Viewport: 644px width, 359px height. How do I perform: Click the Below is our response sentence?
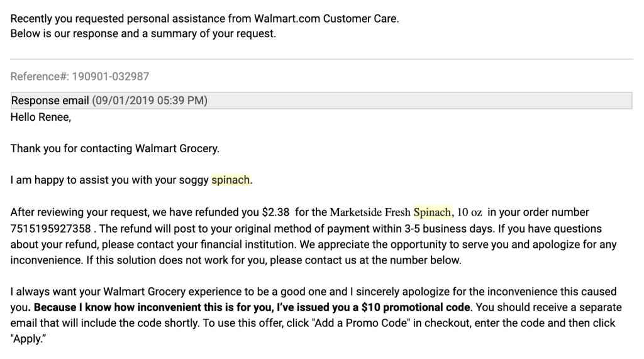click(x=143, y=34)
